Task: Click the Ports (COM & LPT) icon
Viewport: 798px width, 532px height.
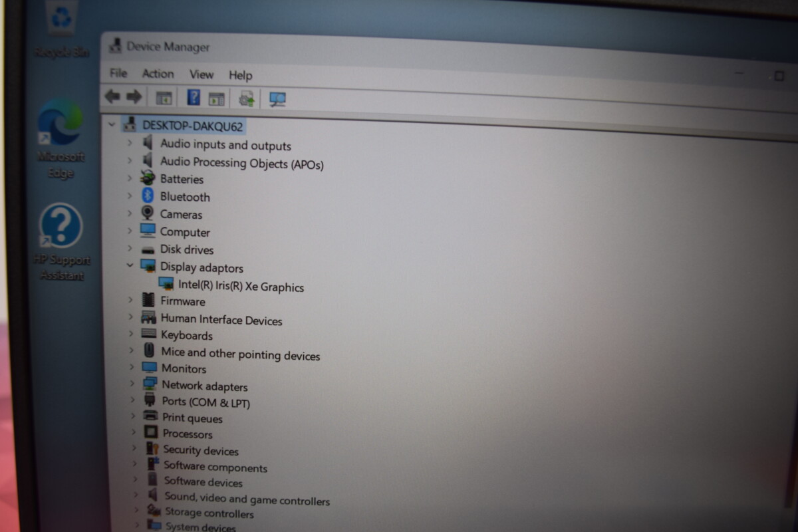Action: (150, 400)
